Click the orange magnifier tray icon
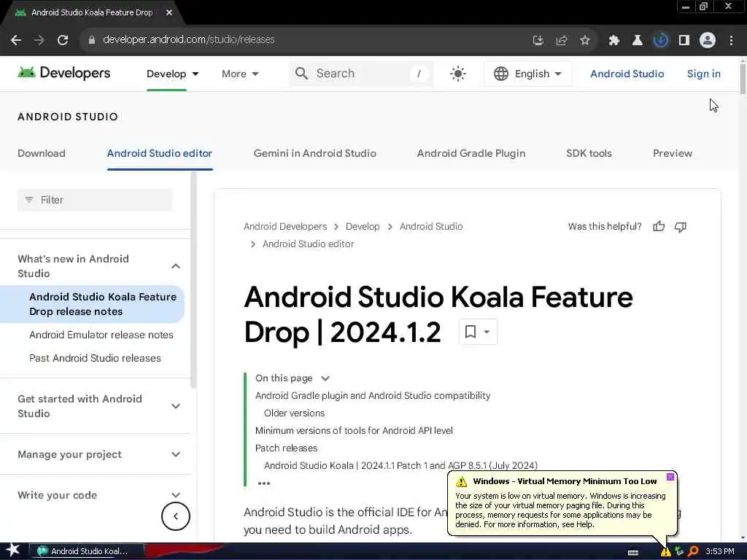 tap(694, 551)
